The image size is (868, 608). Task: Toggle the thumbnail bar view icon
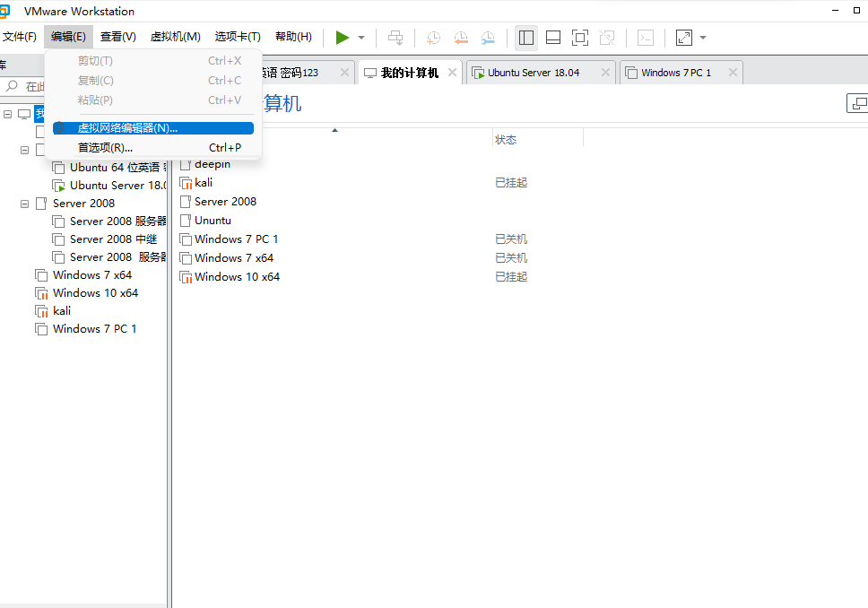tap(553, 38)
